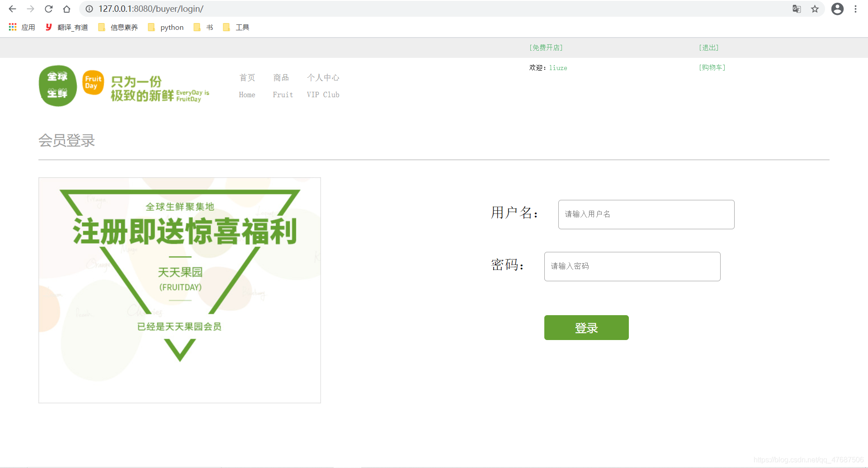Click the address bar URL text
This screenshot has height=468, width=868.
pos(151,9)
